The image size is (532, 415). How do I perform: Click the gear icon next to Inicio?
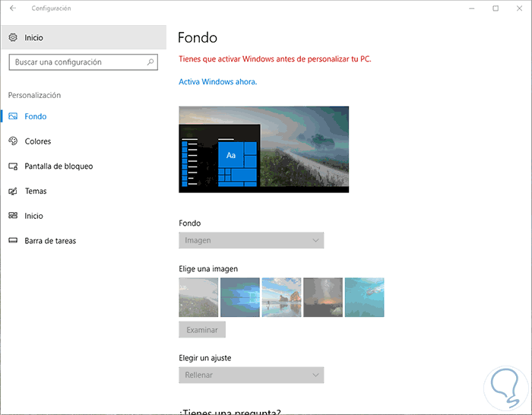[13, 37]
